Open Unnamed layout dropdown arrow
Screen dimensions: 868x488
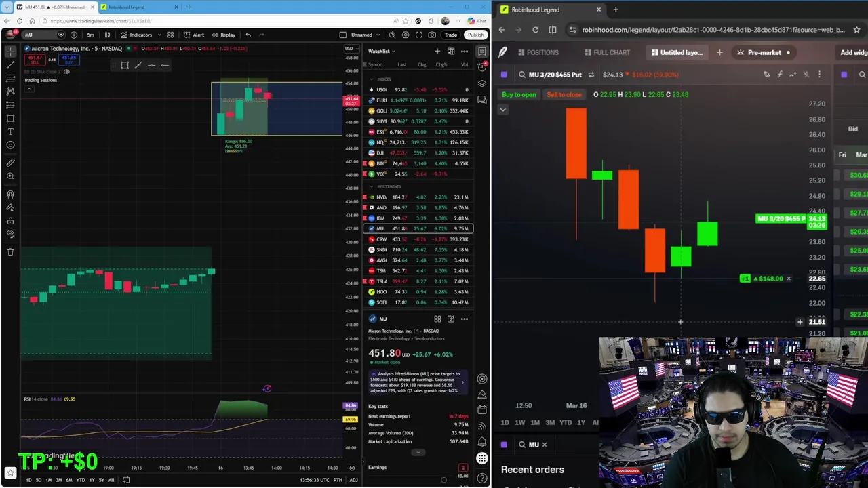coord(377,35)
